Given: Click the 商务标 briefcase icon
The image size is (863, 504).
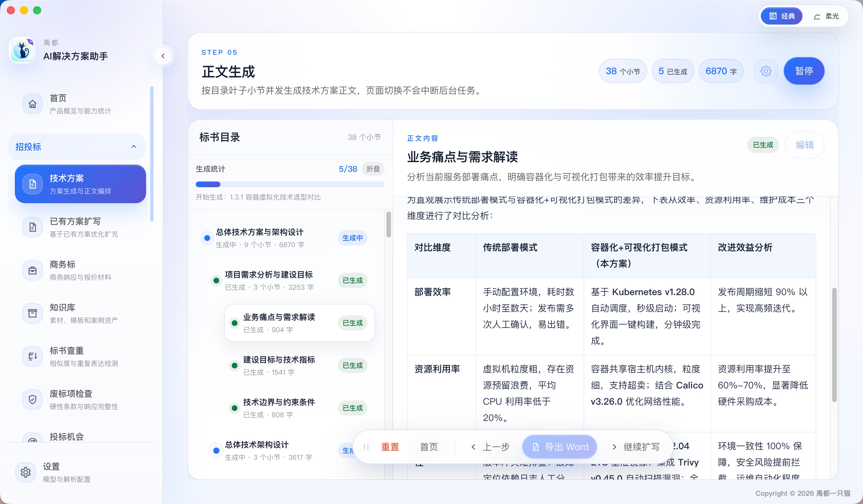Looking at the screenshot, I should 33,270.
